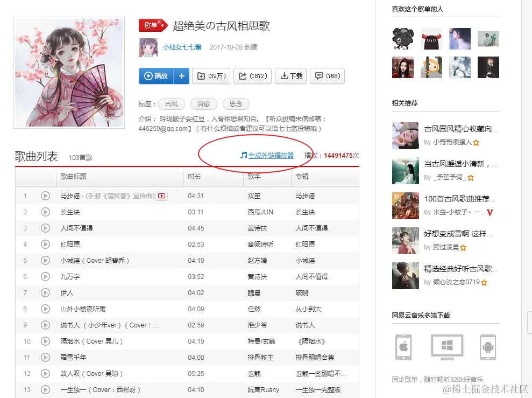Open red antler creature avatar in fans
Viewport: 532px width, 398px height.
431,39
